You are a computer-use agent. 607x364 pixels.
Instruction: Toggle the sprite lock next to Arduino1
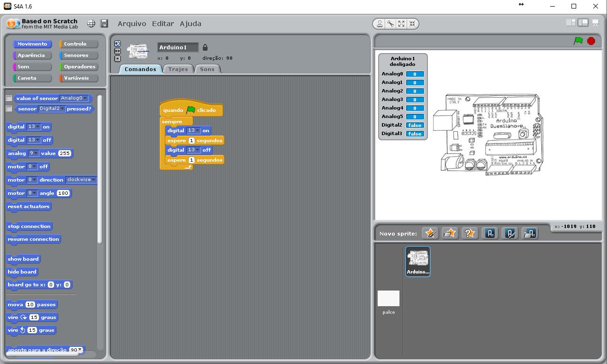[205, 47]
